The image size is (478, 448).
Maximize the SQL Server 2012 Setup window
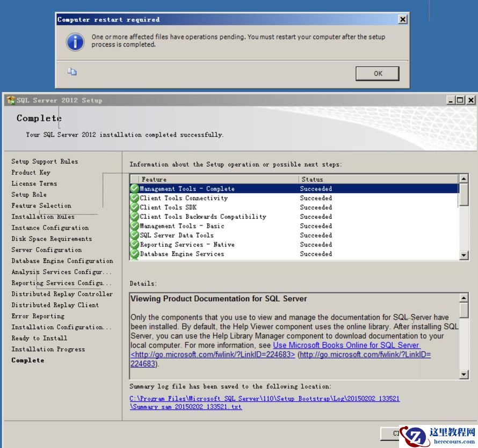pos(460,100)
